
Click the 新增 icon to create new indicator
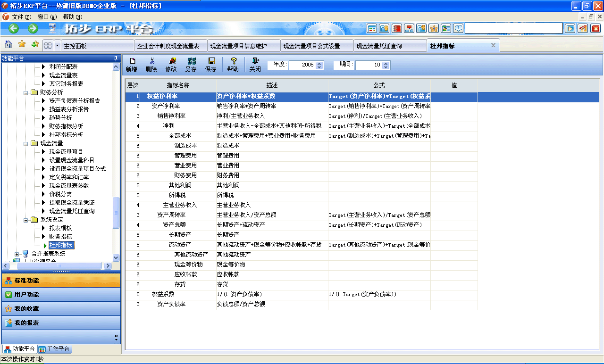pyautogui.click(x=133, y=64)
